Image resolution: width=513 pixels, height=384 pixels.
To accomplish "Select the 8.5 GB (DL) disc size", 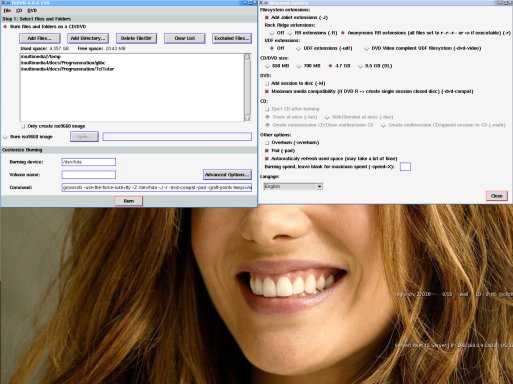I will tap(360, 66).
